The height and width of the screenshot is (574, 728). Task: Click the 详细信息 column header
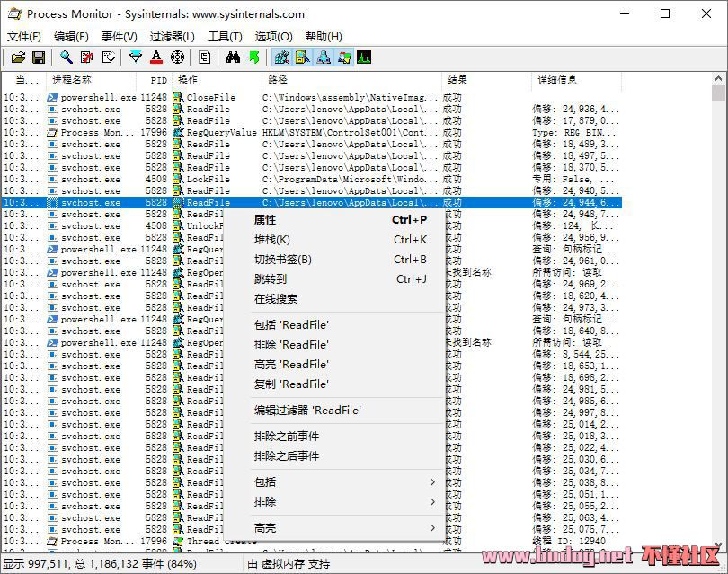coord(576,80)
